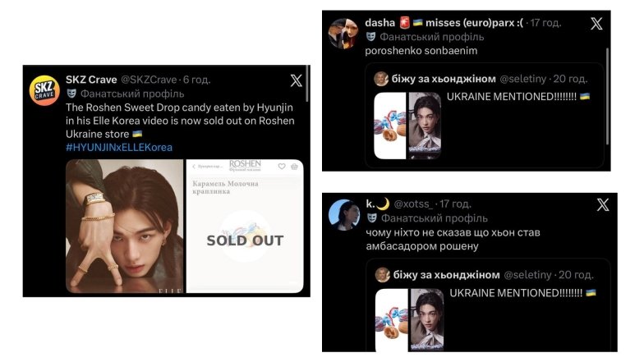Open Hyunjin photo in k.'s quoted tweet
The width and height of the screenshot is (644, 362).
pos(427,320)
